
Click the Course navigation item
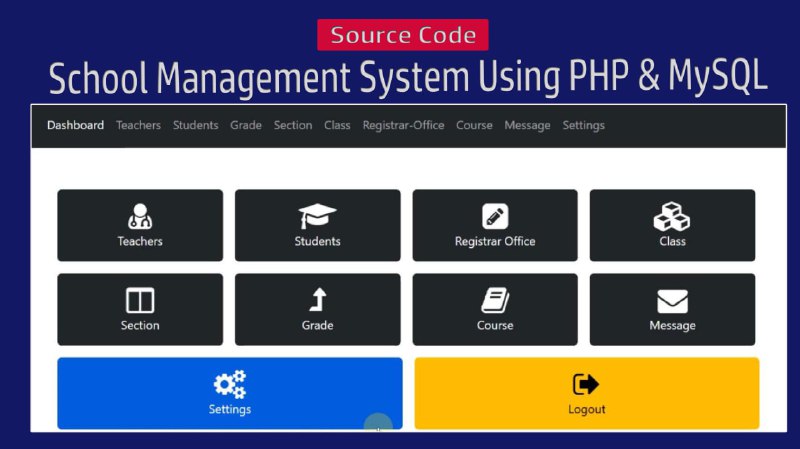coord(474,125)
